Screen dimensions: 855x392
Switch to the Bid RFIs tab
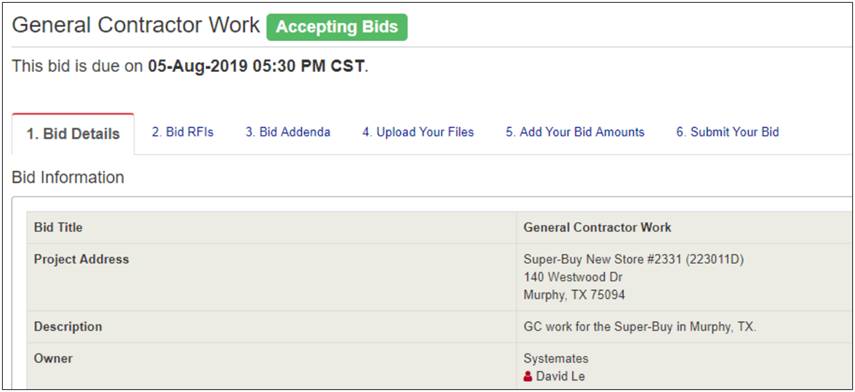(183, 132)
